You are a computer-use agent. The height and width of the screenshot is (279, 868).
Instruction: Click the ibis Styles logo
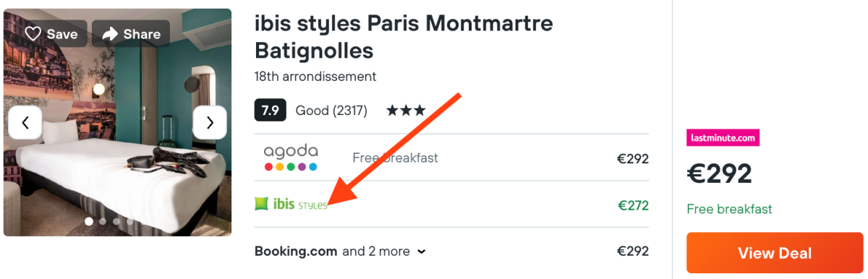pos(291,205)
